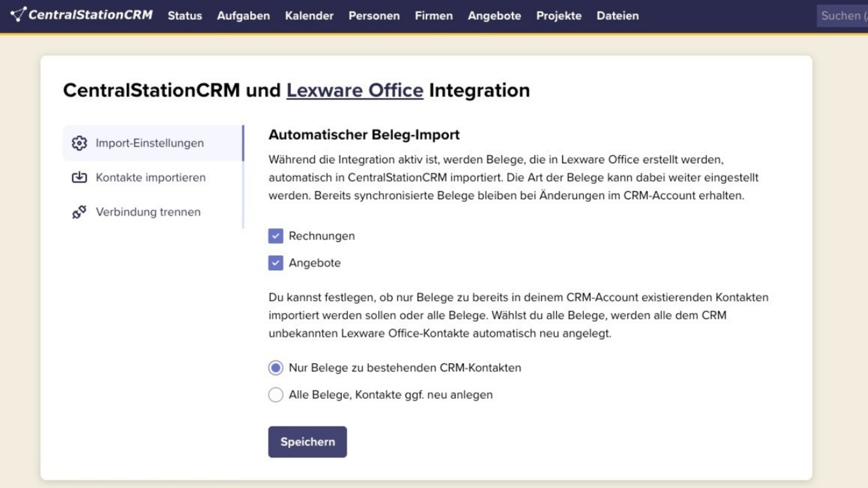868x488 pixels.
Task: Open the Kalender page
Action: [309, 16]
